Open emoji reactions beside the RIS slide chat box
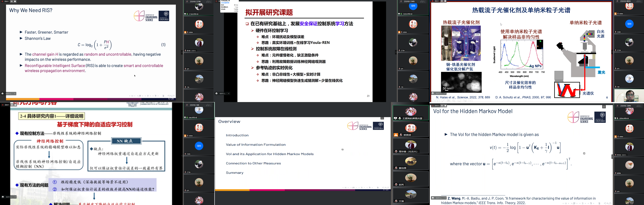 [2, 94]
